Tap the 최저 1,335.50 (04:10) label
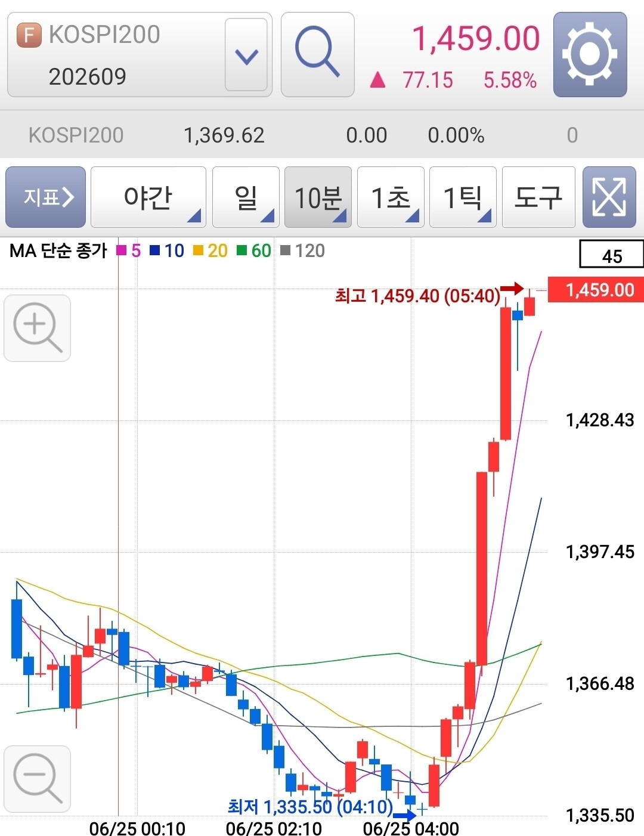 (x=310, y=807)
